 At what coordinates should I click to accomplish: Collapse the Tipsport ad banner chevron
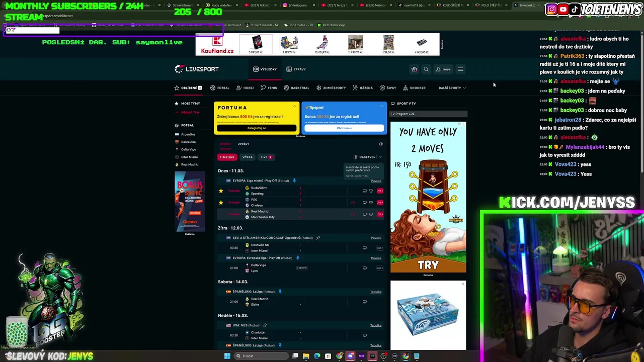pyautogui.click(x=382, y=106)
